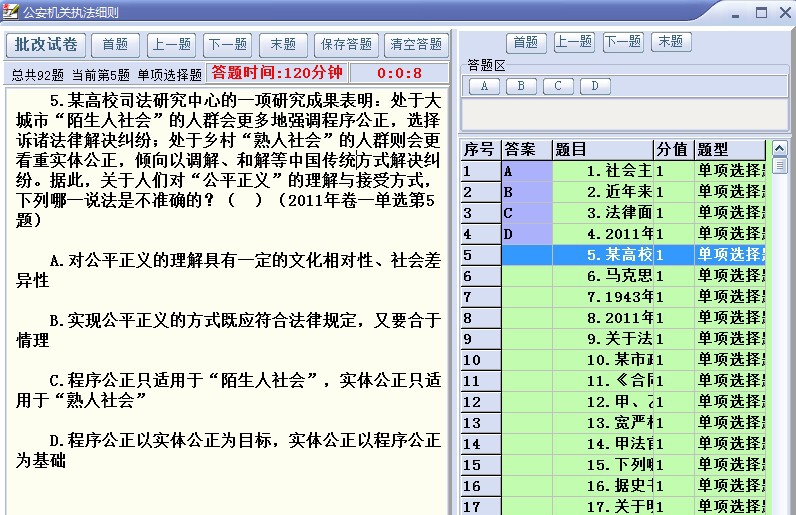This screenshot has width=796, height=515.
Task: Click the empty answer display box under A-D buttons
Action: [624, 114]
